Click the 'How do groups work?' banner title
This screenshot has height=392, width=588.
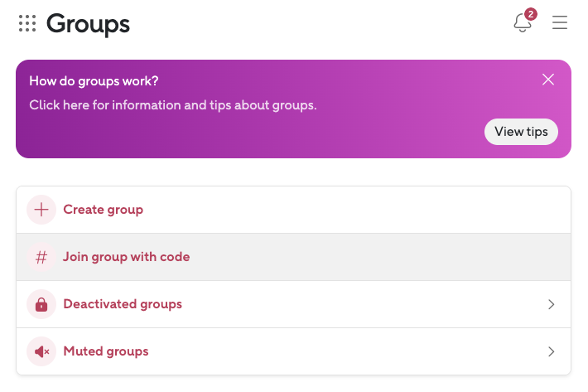94,81
